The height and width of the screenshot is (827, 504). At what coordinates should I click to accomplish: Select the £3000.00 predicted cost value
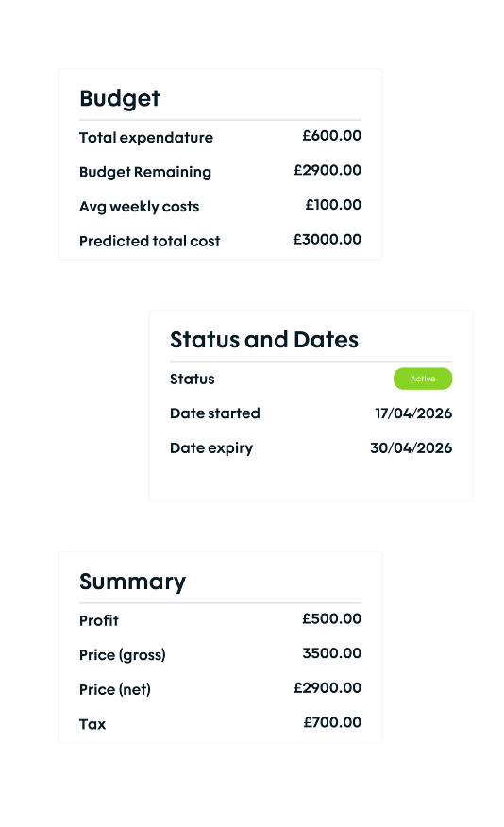(328, 240)
